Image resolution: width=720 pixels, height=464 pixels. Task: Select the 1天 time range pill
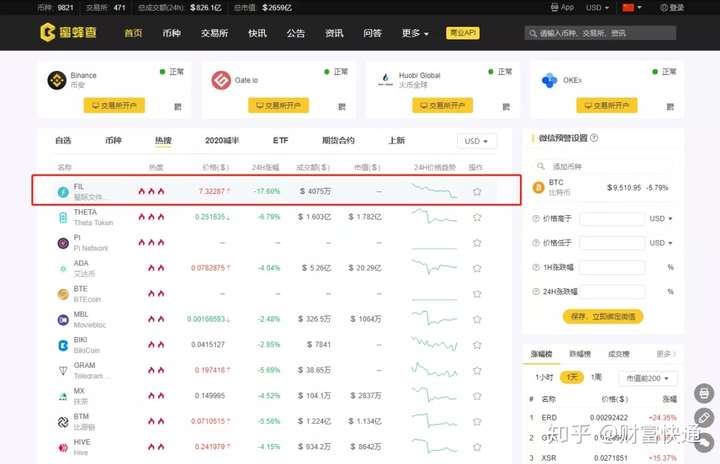pyautogui.click(x=572, y=378)
